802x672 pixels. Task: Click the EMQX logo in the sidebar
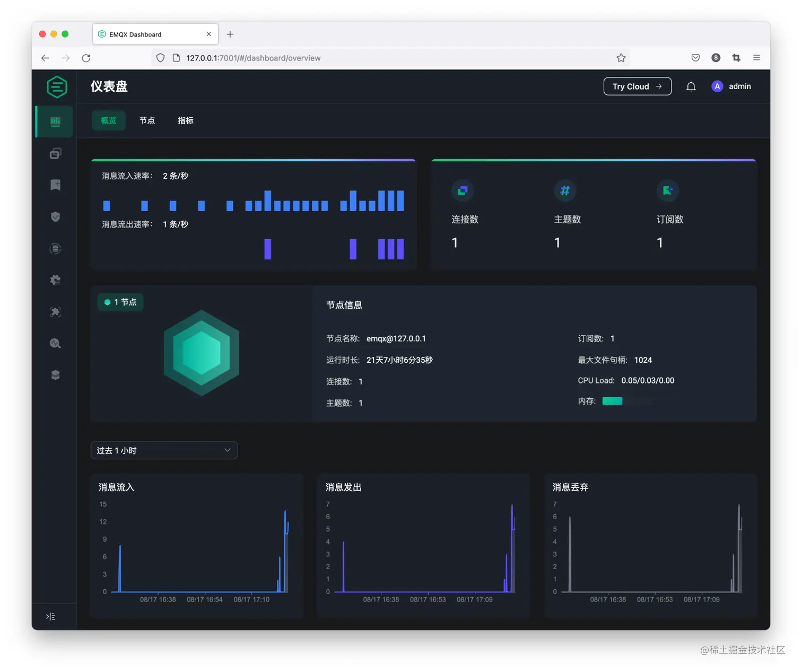(x=56, y=86)
